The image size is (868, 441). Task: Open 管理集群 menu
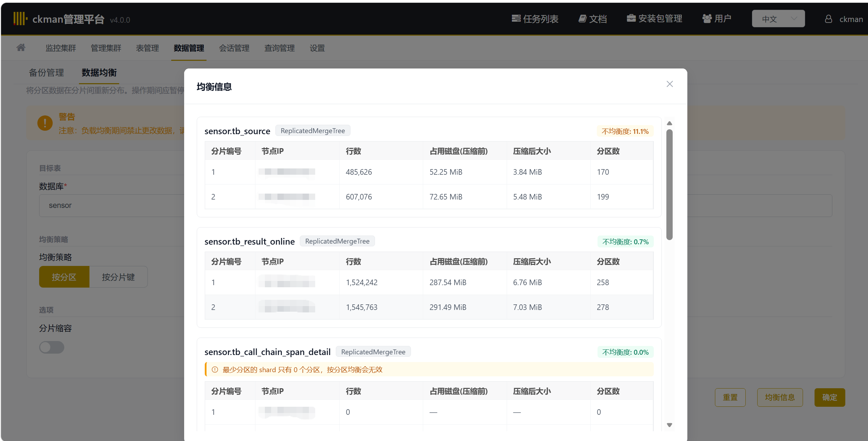coord(106,48)
